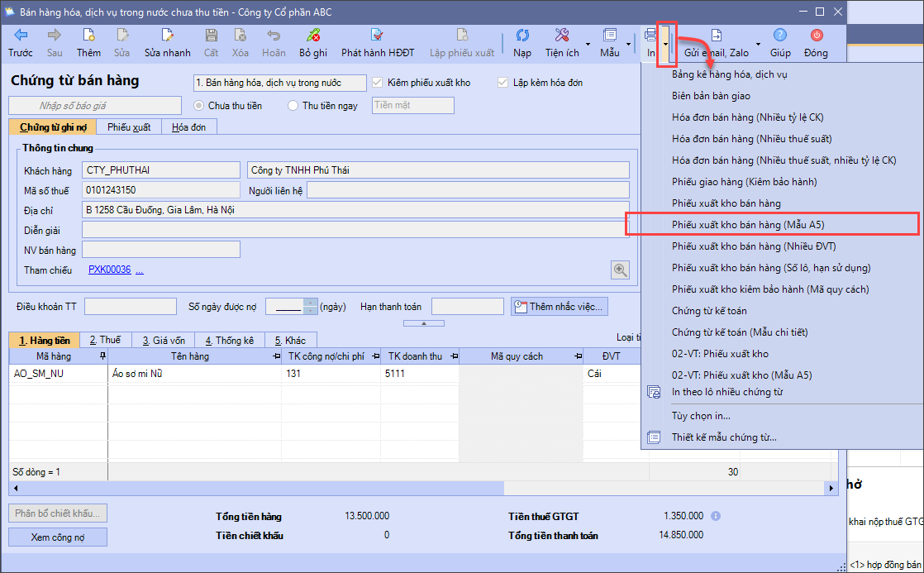The image size is (924, 573).
Task: Open reference link PXK00036
Action: point(109,270)
